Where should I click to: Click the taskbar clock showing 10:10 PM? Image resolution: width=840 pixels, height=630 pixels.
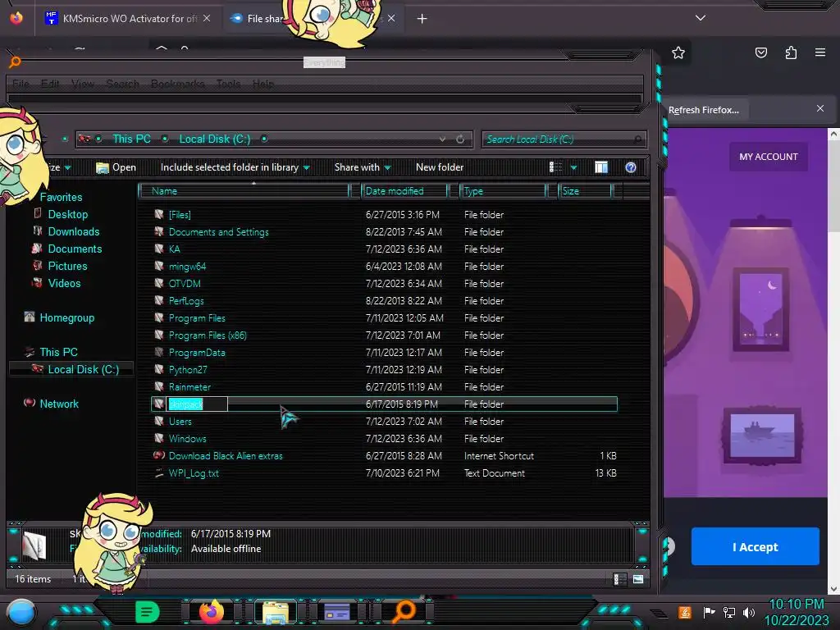[796, 605]
